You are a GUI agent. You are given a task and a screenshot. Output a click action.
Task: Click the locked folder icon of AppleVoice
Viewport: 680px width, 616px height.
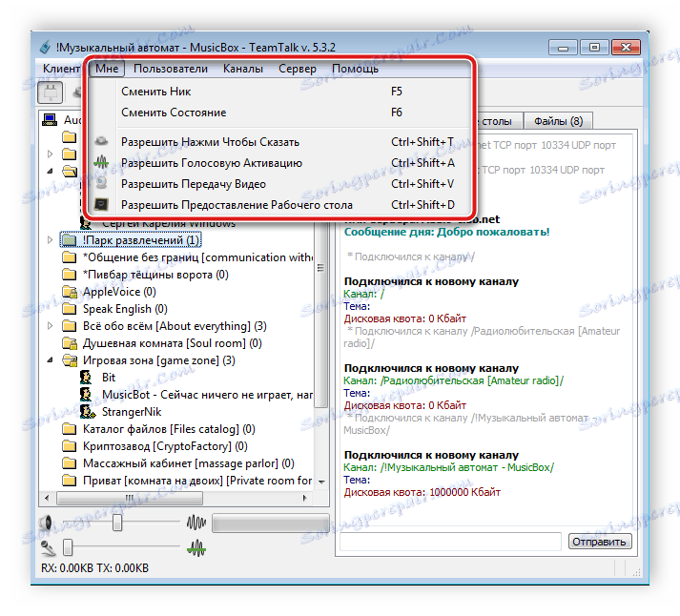(x=70, y=291)
